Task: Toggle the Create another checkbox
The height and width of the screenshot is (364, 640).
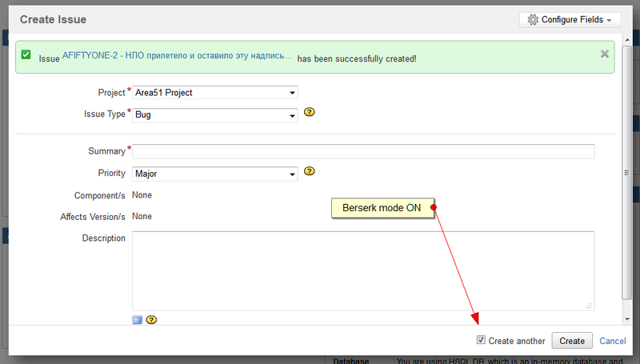Action: tap(481, 340)
